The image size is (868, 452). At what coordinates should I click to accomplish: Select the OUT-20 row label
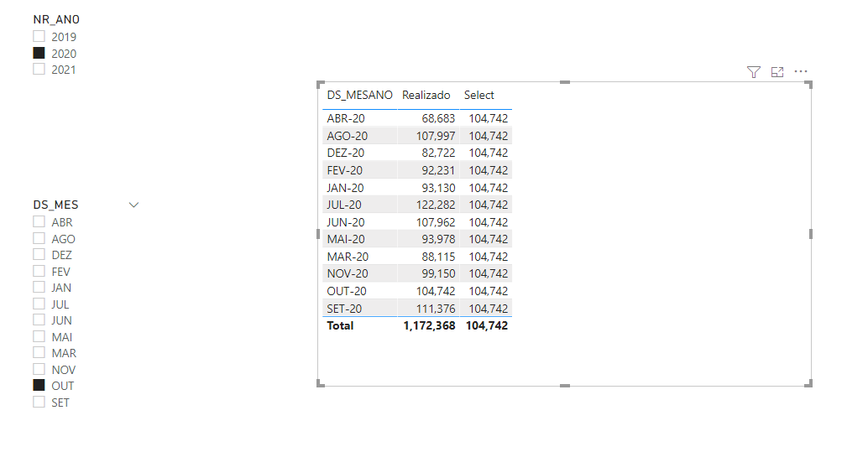coord(347,291)
